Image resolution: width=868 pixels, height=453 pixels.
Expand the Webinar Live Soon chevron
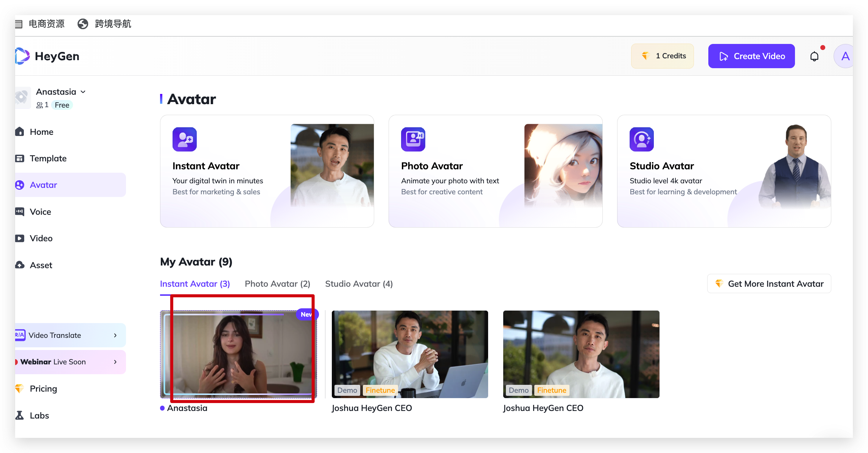point(115,362)
